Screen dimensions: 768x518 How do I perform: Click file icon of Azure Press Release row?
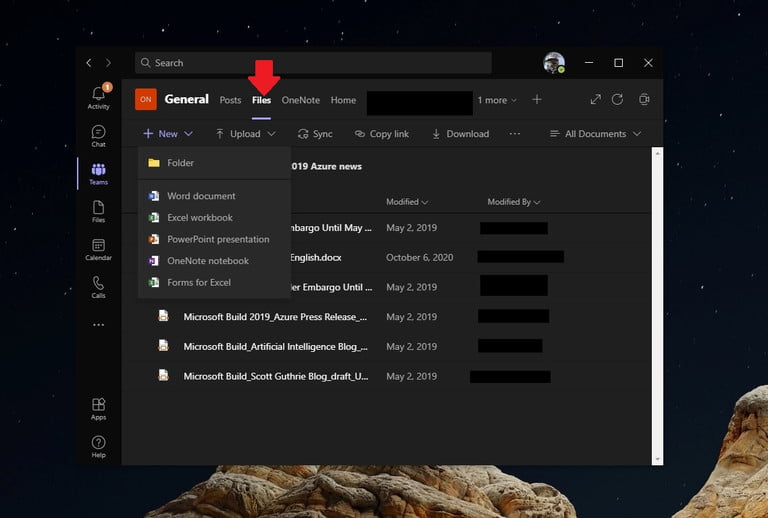click(164, 316)
